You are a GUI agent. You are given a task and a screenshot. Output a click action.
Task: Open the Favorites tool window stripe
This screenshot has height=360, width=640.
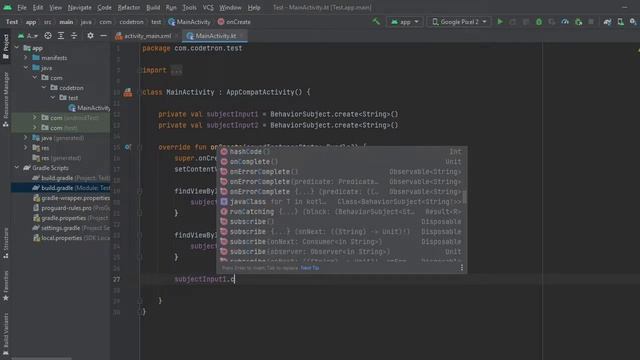[6, 286]
